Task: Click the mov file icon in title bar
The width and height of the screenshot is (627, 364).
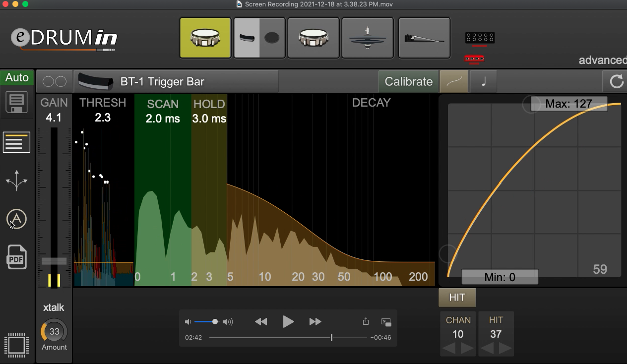Action: click(239, 4)
